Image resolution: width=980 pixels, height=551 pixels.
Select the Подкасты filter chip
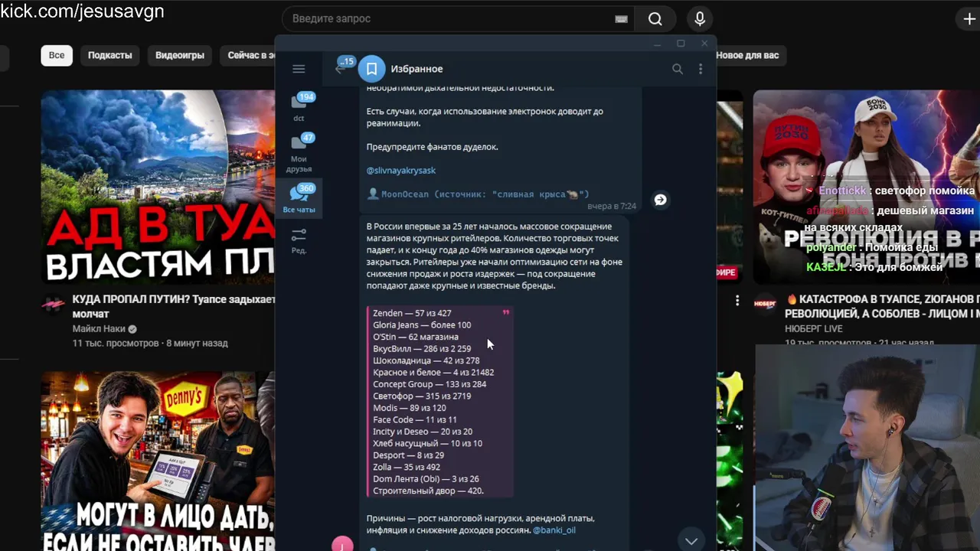[x=109, y=55]
